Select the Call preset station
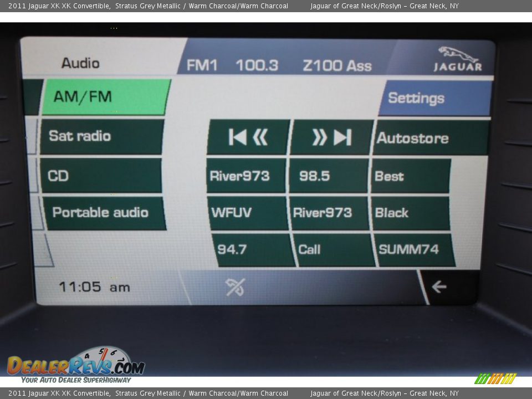Image resolution: width=532 pixels, height=399 pixels. tap(334, 250)
